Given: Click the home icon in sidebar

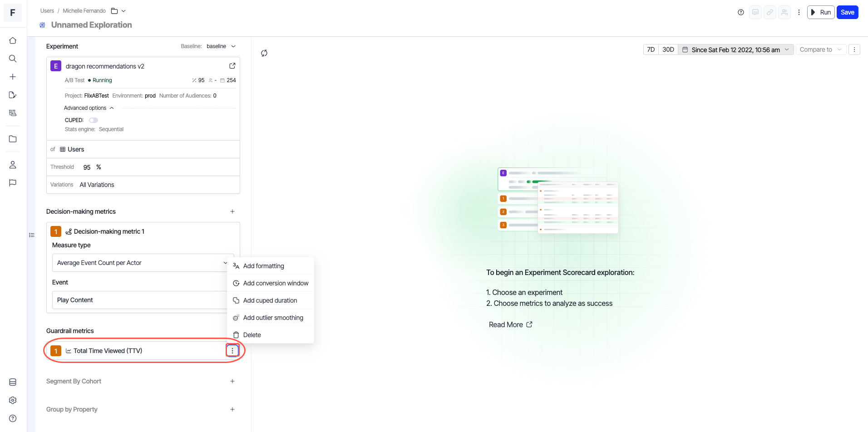Looking at the screenshot, I should (x=13, y=41).
